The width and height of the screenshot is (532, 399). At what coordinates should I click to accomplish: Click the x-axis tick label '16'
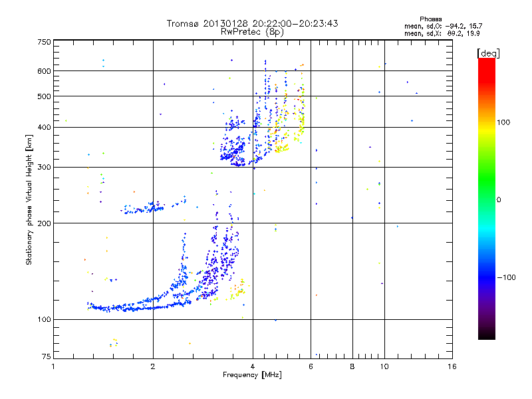[452, 366]
